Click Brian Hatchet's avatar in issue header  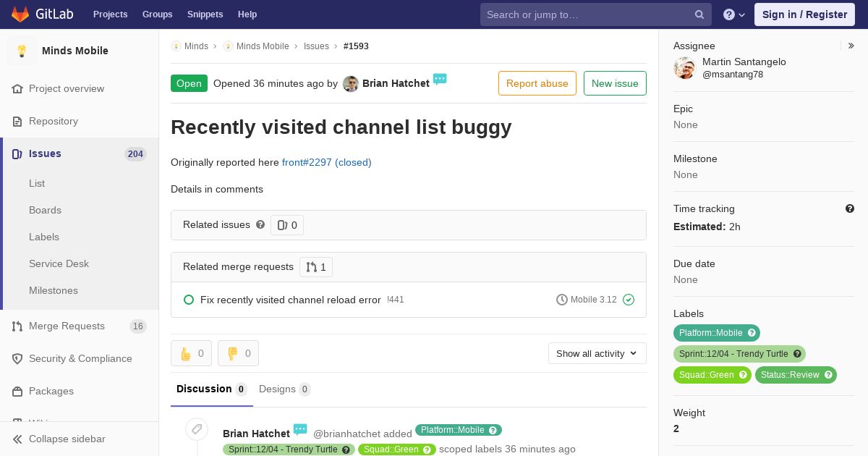351,84
